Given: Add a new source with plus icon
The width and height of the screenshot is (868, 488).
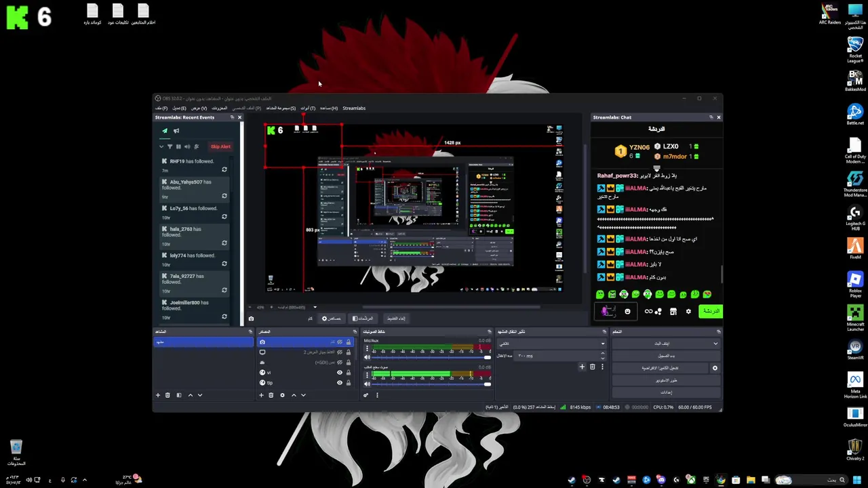Looking at the screenshot, I should (261, 395).
